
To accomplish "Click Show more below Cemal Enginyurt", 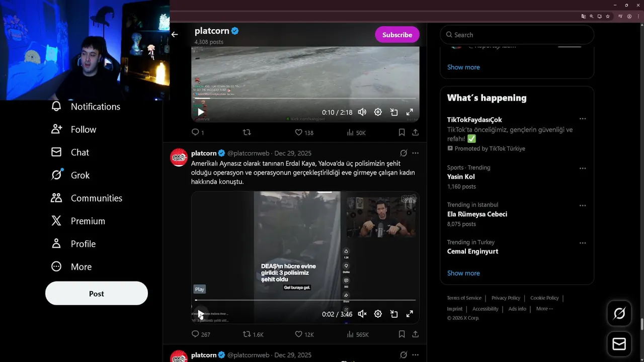I will click(463, 273).
